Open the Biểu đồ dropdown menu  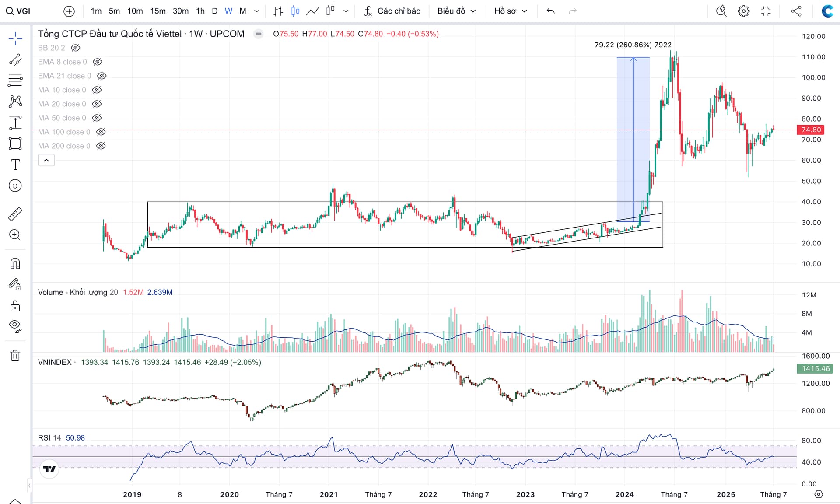click(x=456, y=11)
